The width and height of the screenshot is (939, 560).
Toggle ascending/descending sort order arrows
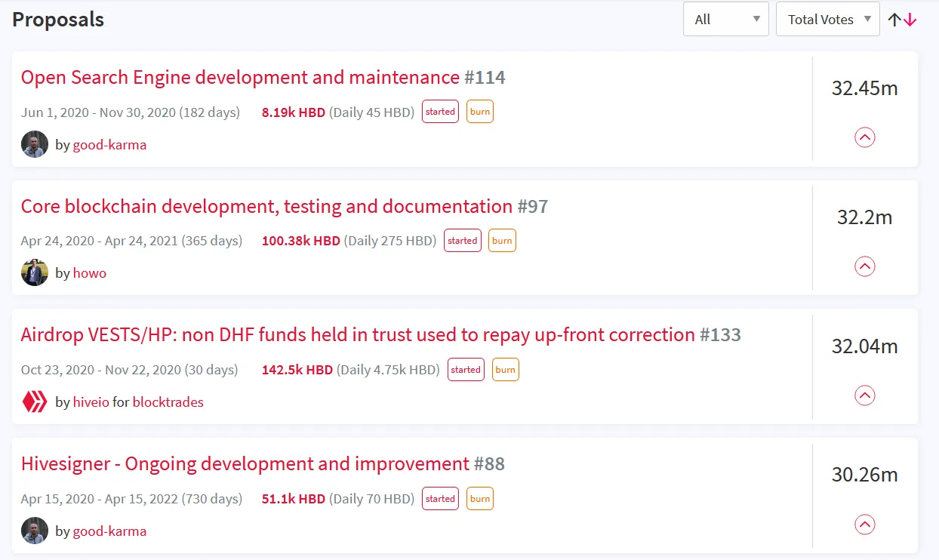(x=902, y=20)
